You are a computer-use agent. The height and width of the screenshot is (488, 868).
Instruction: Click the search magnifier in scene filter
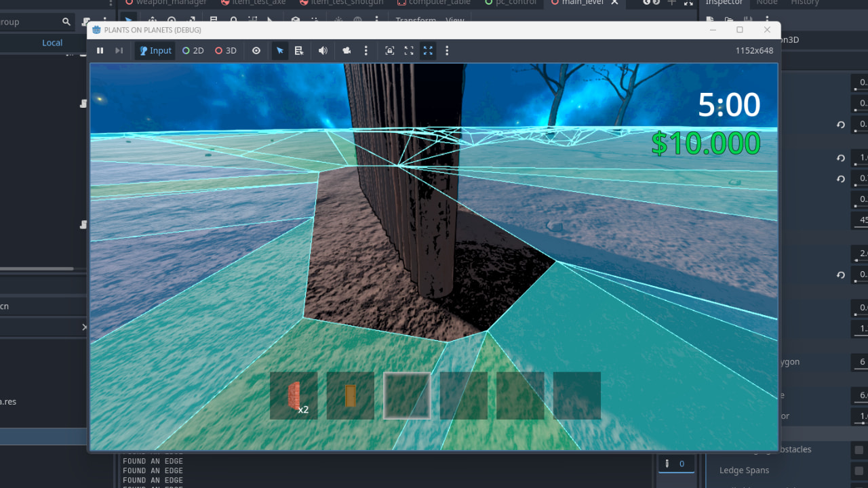(x=66, y=22)
